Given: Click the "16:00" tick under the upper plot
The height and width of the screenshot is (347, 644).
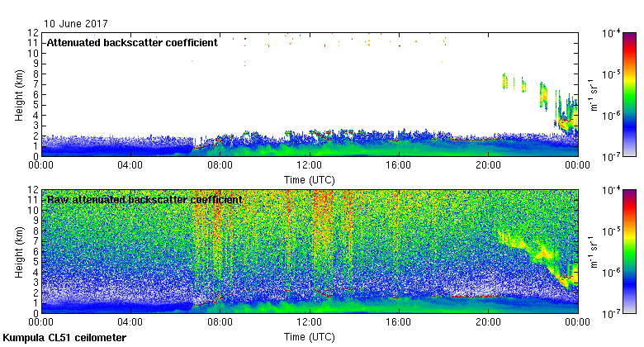Looking at the screenshot, I should (399, 165).
